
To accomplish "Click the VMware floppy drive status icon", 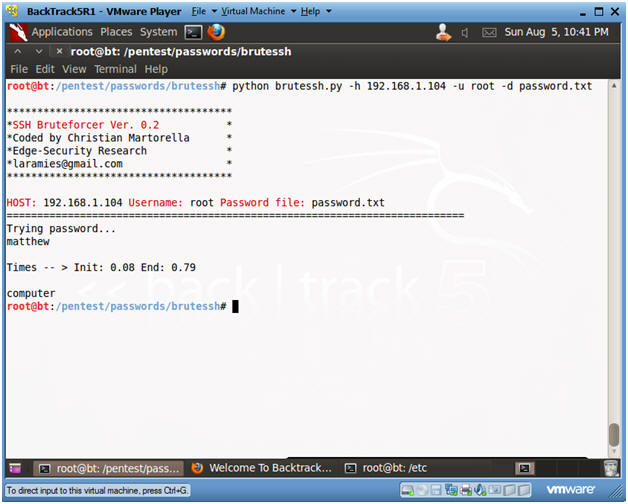I will [x=436, y=490].
